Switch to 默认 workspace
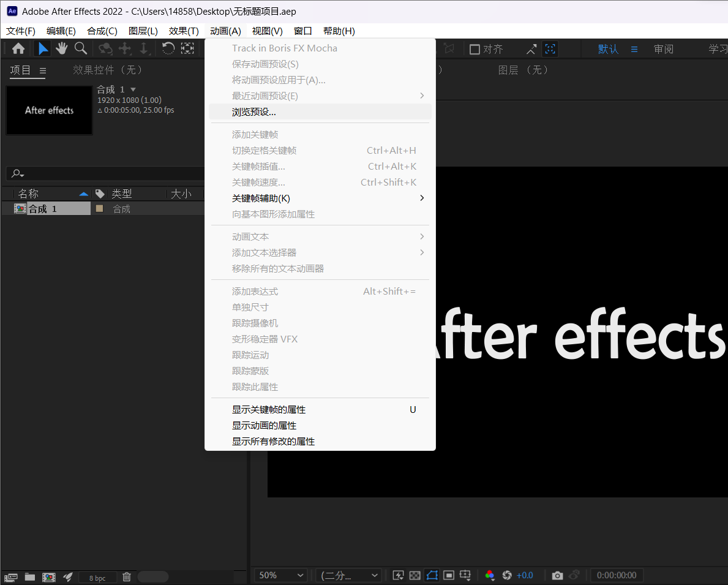This screenshot has width=728, height=585. point(608,49)
